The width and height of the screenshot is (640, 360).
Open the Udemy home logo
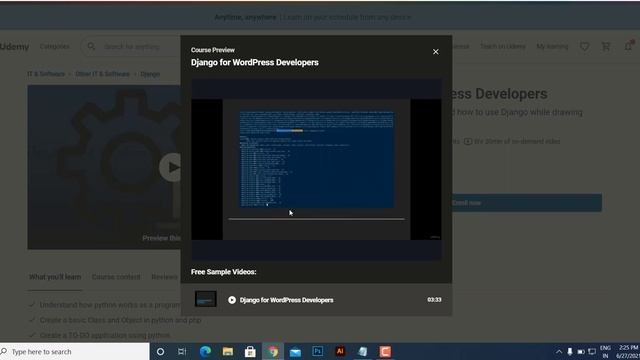(x=15, y=47)
